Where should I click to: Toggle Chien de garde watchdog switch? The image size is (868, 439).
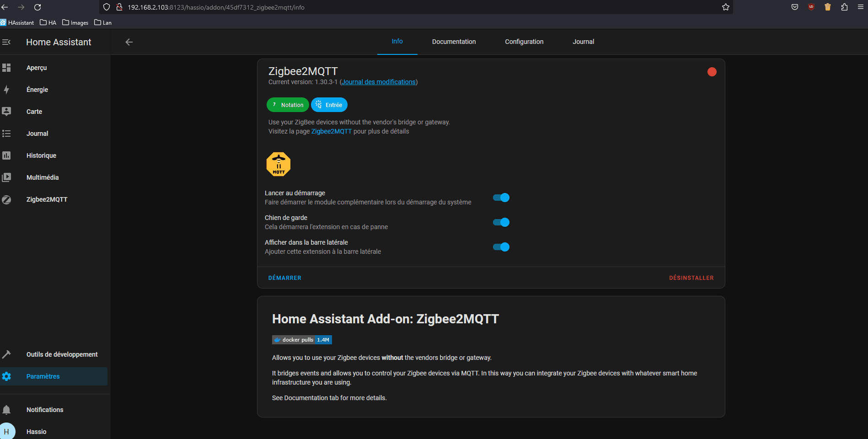coord(501,222)
